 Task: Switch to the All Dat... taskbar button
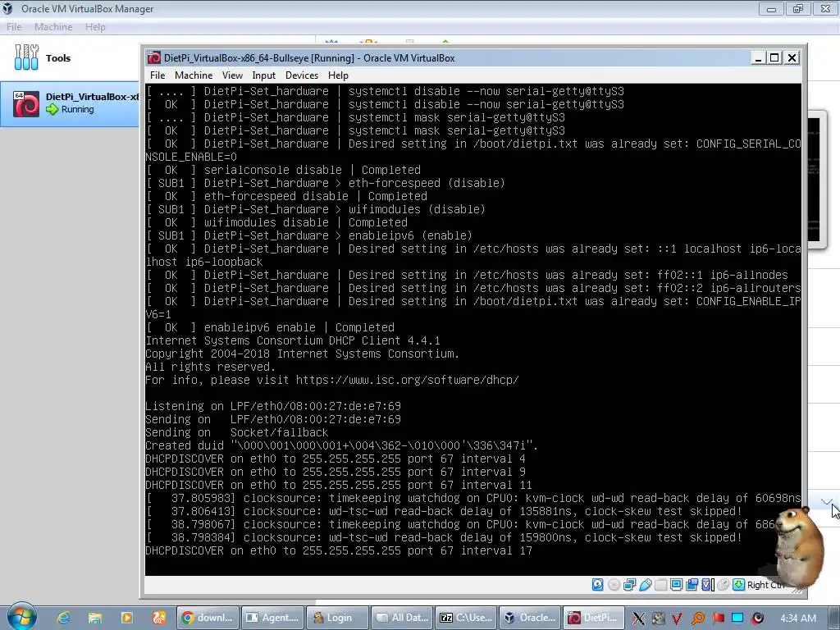pos(402,618)
